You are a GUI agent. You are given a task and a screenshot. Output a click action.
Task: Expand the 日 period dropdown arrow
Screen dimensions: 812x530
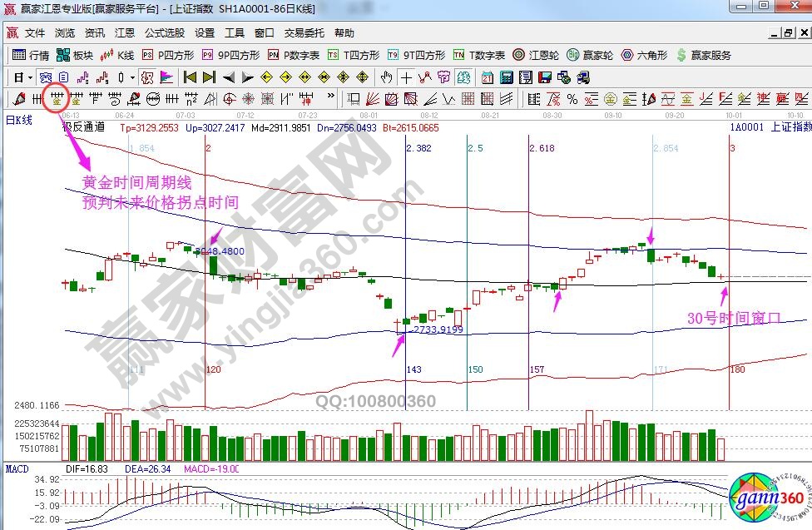point(31,77)
